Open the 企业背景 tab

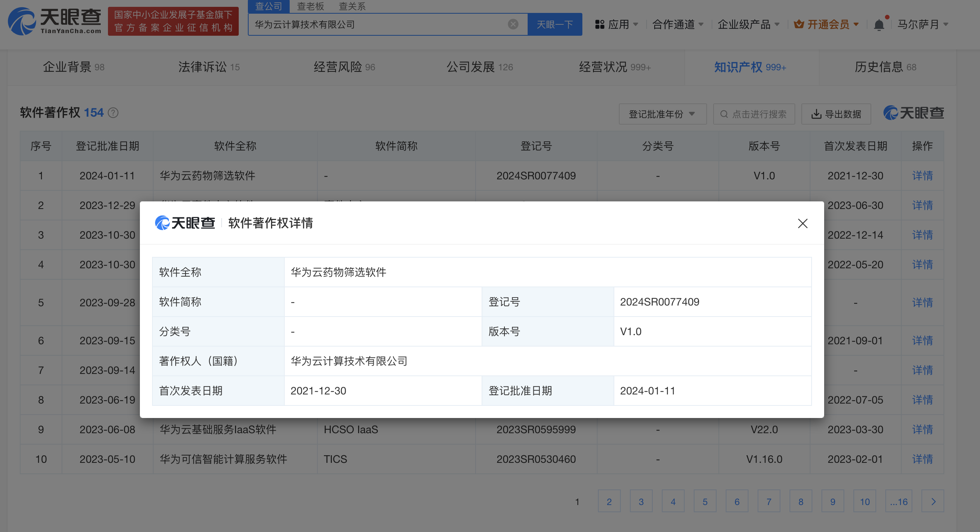tap(73, 67)
